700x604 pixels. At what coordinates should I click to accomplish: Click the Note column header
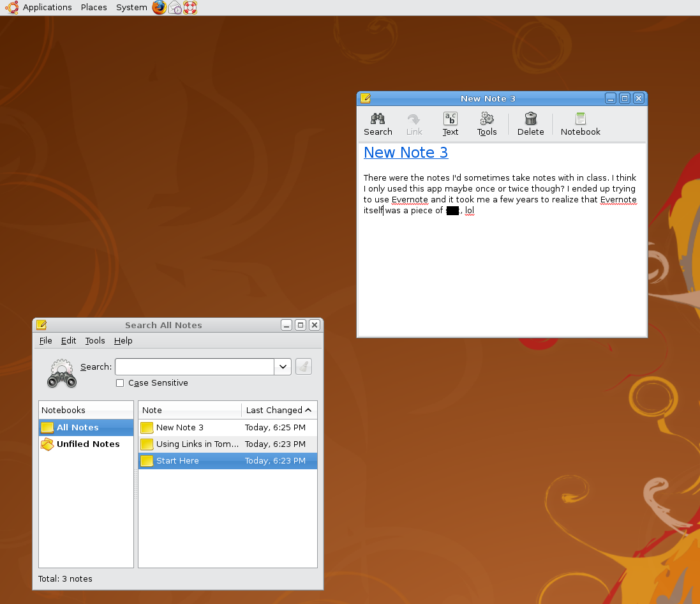(x=190, y=410)
